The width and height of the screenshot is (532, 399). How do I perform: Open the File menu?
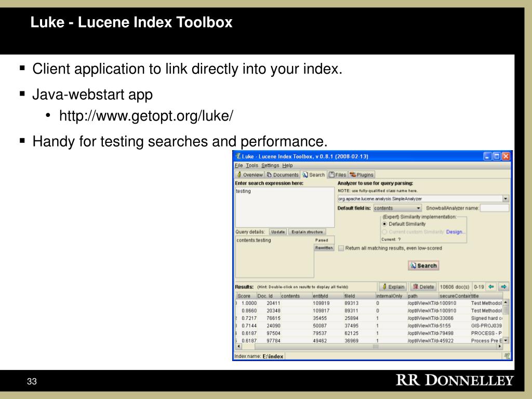239,165
